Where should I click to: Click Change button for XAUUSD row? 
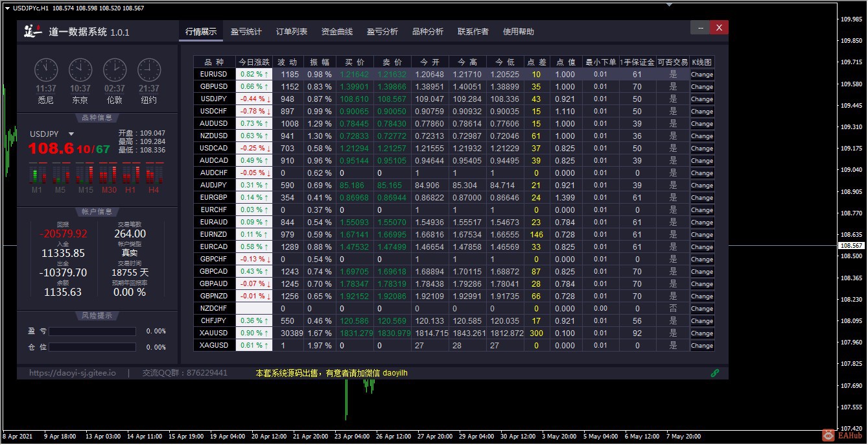pos(701,333)
